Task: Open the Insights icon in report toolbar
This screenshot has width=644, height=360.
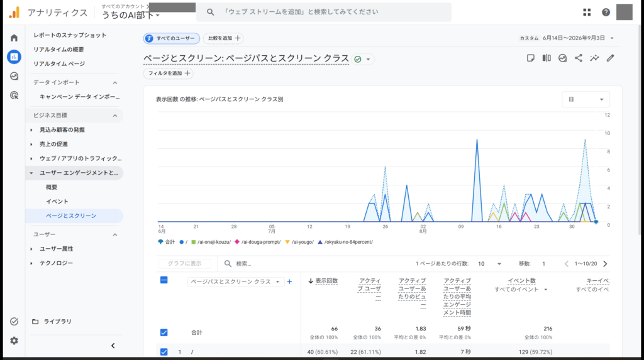Action: point(563,58)
